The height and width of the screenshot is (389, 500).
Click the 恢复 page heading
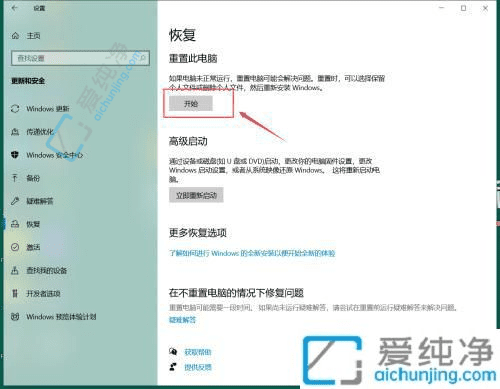coord(182,35)
